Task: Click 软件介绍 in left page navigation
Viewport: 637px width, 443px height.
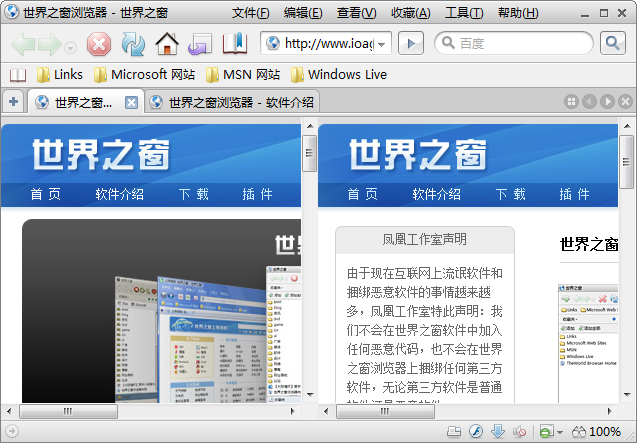Action: (x=119, y=194)
